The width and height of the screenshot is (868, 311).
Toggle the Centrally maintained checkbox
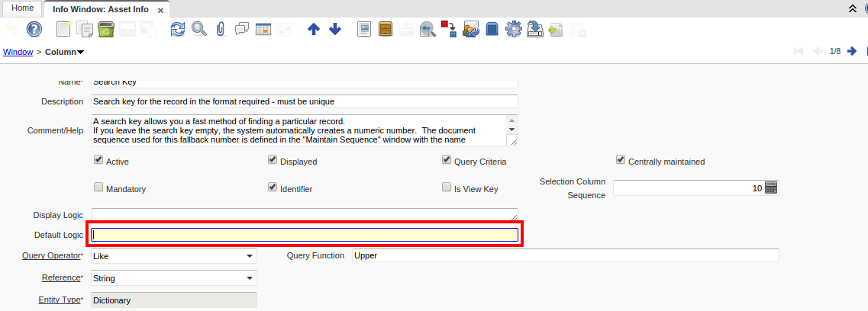click(621, 159)
